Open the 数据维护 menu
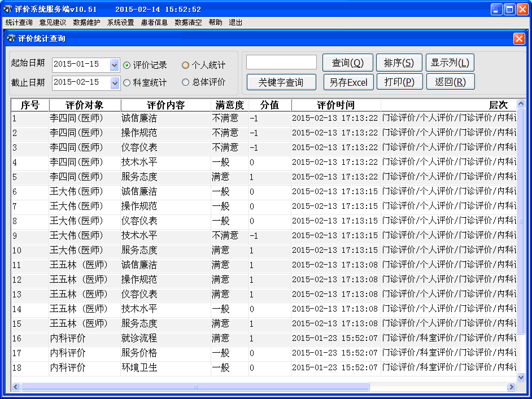This screenshot has width=532, height=399. click(86, 23)
